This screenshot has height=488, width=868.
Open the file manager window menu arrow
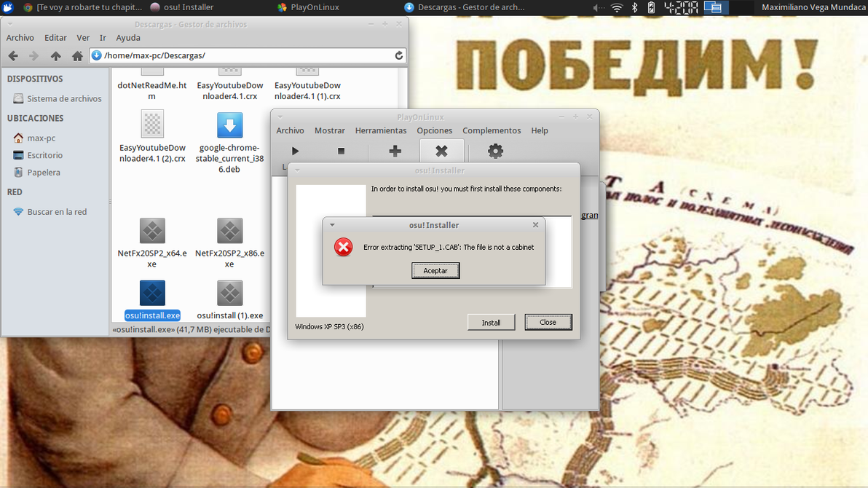coord(10,24)
